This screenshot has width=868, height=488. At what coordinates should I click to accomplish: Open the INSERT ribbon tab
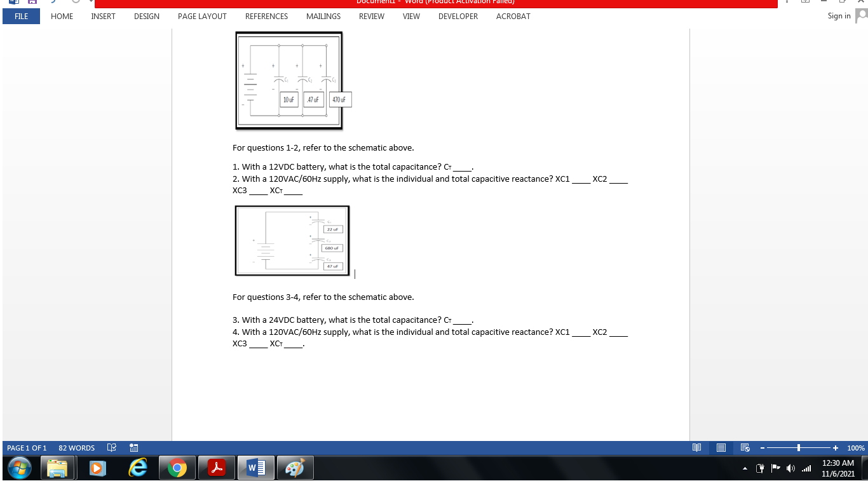103,17
